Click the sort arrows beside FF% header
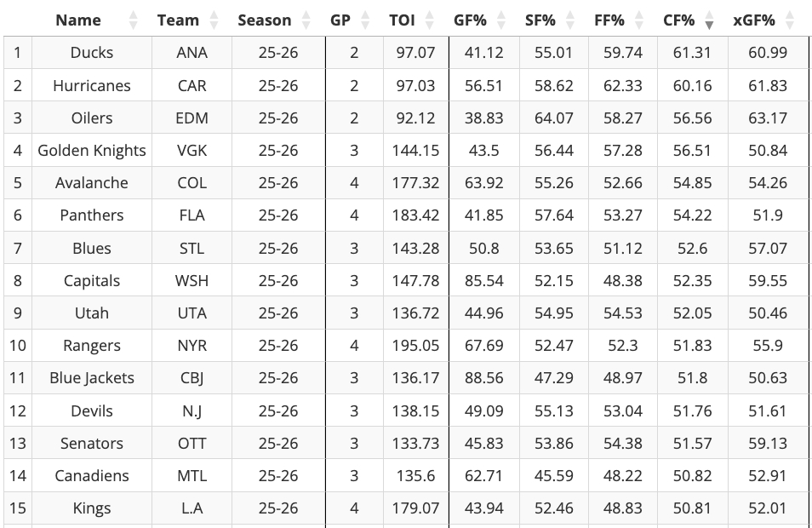Image resolution: width=812 pixels, height=528 pixels. coord(639,20)
